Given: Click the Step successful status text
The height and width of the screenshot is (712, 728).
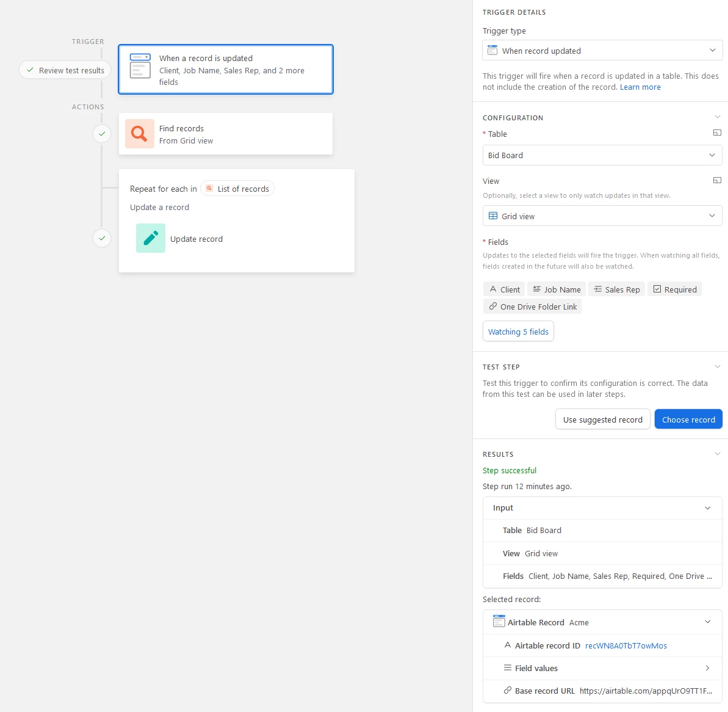Looking at the screenshot, I should tap(510, 470).
